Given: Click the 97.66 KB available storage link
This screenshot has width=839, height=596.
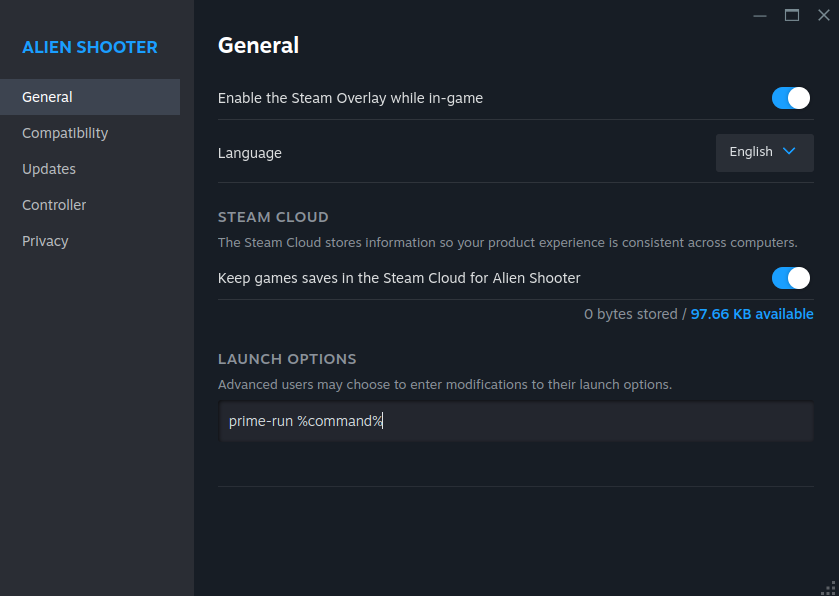Looking at the screenshot, I should click(x=751, y=313).
